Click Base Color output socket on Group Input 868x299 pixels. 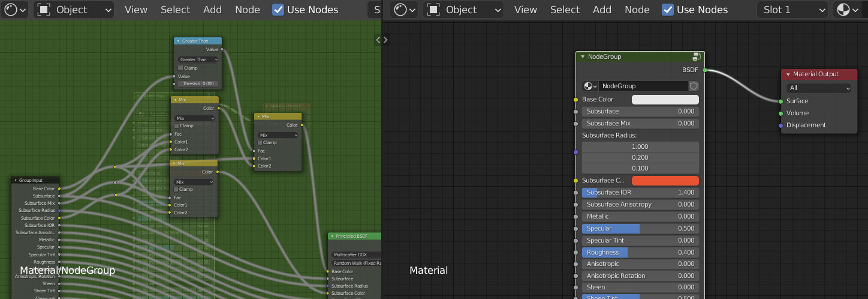pos(59,189)
